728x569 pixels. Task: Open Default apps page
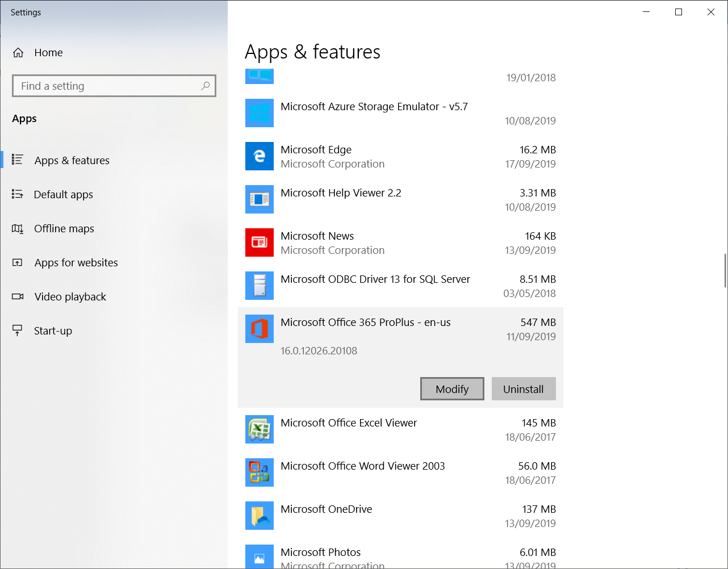(x=114, y=194)
